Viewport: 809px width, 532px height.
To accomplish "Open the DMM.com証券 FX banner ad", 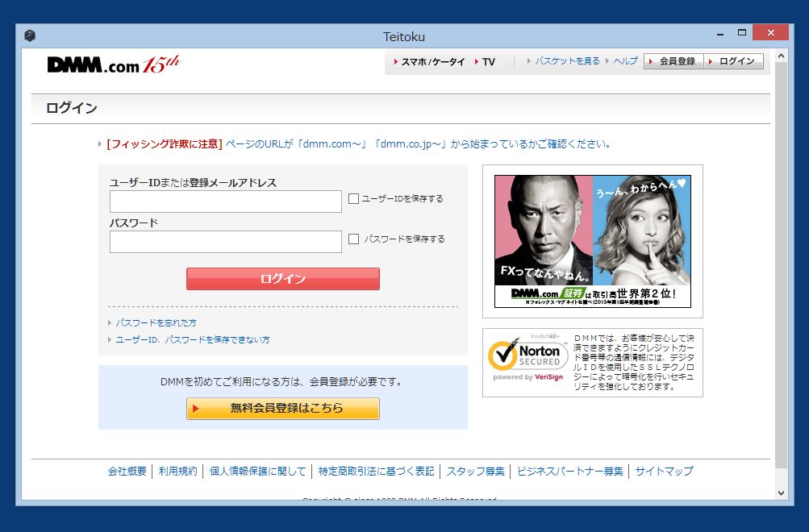I will pyautogui.click(x=592, y=241).
